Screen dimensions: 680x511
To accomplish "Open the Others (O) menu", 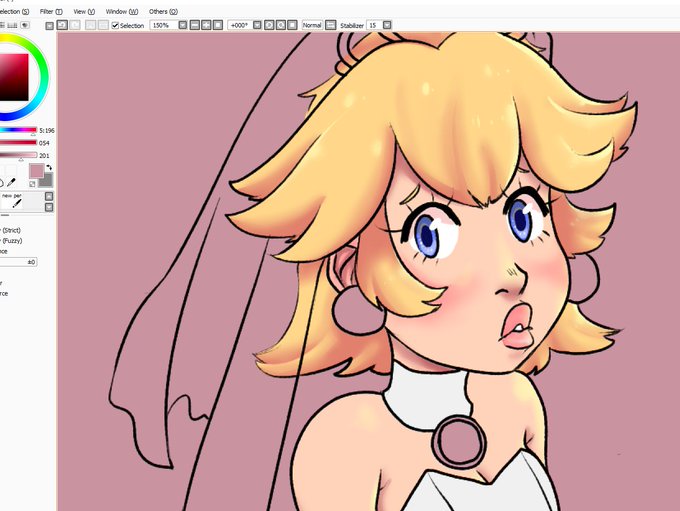I will [x=163, y=12].
